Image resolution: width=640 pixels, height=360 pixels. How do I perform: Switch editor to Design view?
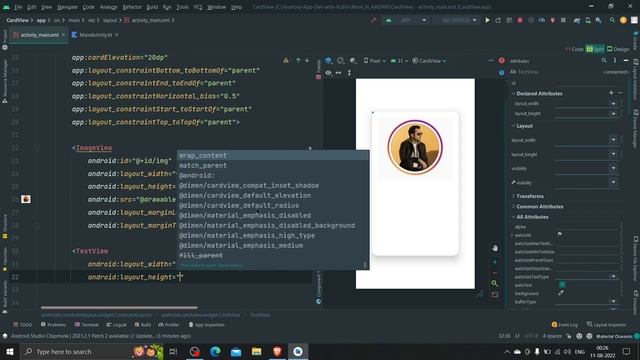[x=618, y=49]
